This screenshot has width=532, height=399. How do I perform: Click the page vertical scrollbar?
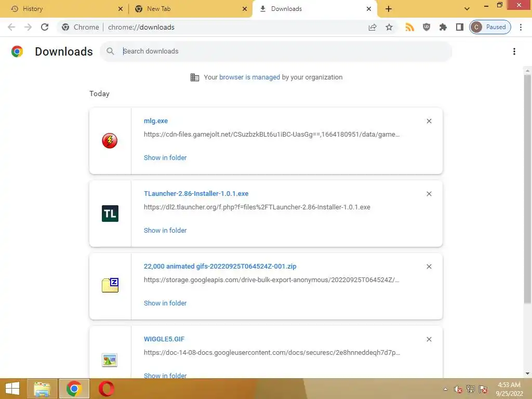[x=527, y=189]
